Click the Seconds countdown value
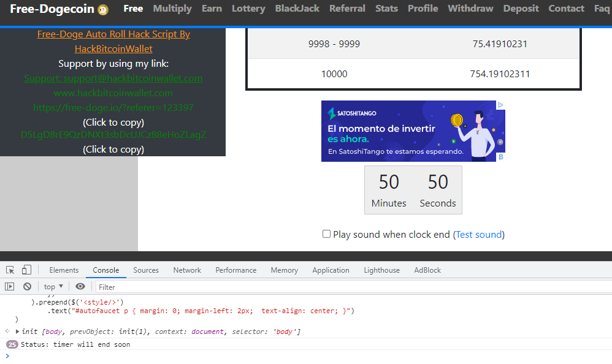The image size is (612, 364). click(x=438, y=182)
